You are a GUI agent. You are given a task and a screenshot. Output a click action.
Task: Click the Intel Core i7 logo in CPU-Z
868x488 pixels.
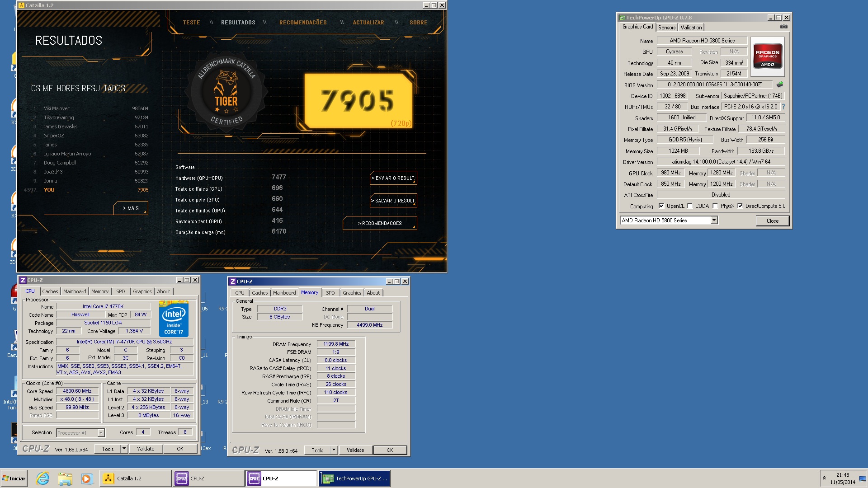coord(174,319)
